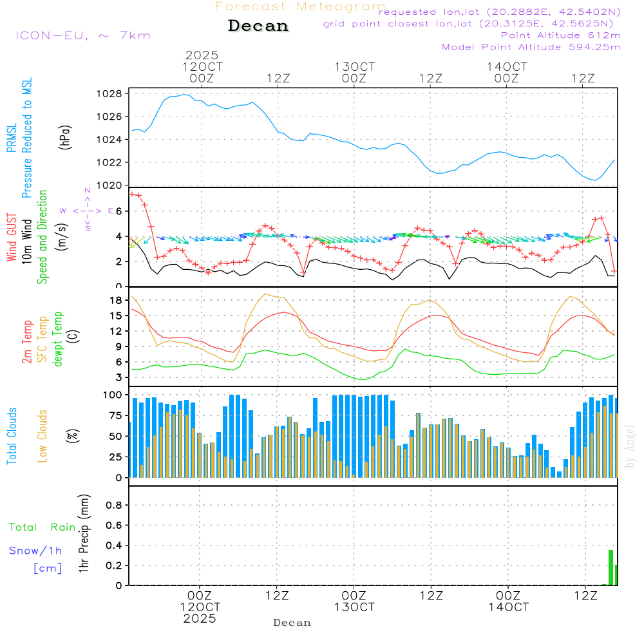Select the Forecast Meteogram heading
Image resolution: width=644 pixels, height=644 pixels.
pos(300,6)
